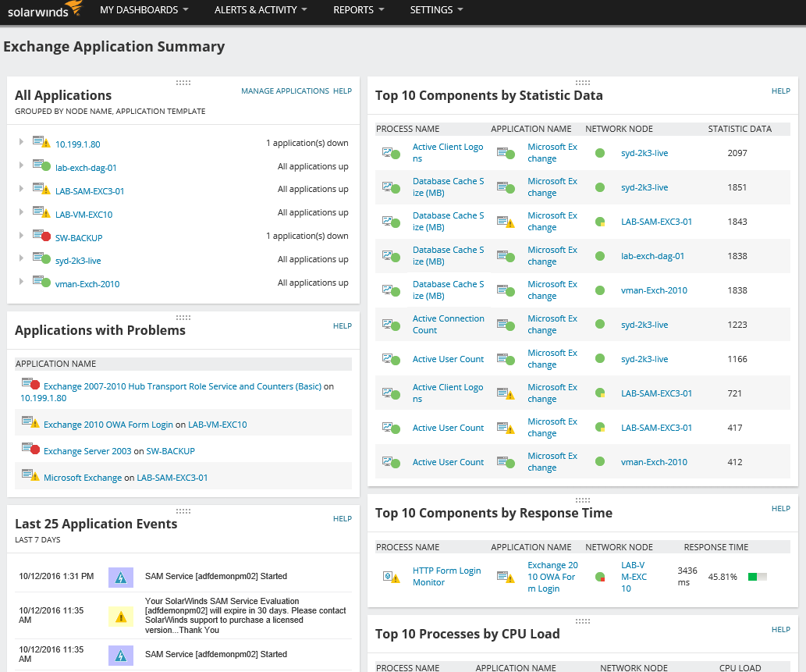This screenshot has height=672, width=806.
Task: Click drag handle of Top 10 Components by Statistic Data
Action: click(582, 83)
